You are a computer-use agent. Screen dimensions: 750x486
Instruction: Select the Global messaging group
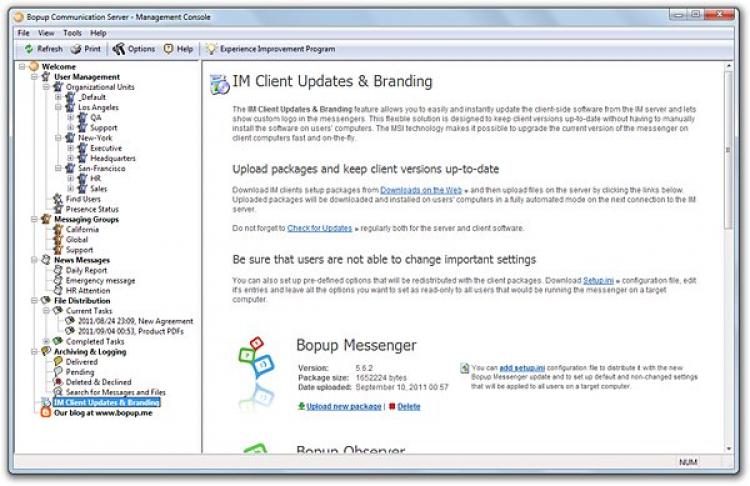tap(77, 240)
